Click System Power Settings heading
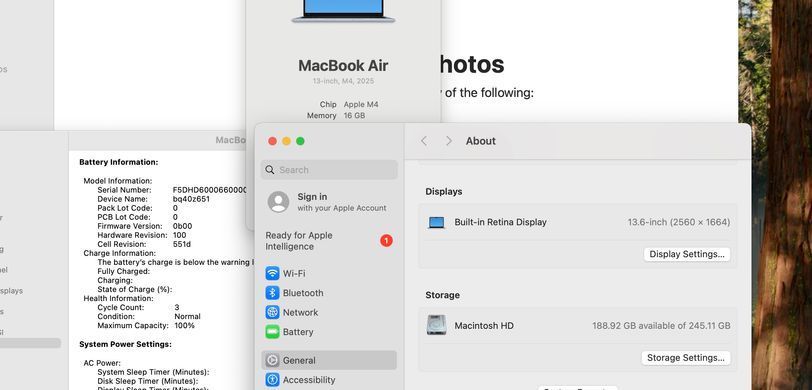 click(125, 344)
